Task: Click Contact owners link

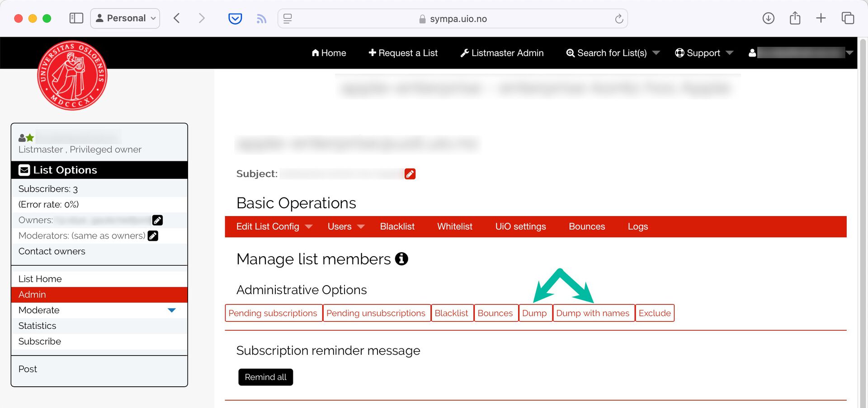Action: pos(52,251)
